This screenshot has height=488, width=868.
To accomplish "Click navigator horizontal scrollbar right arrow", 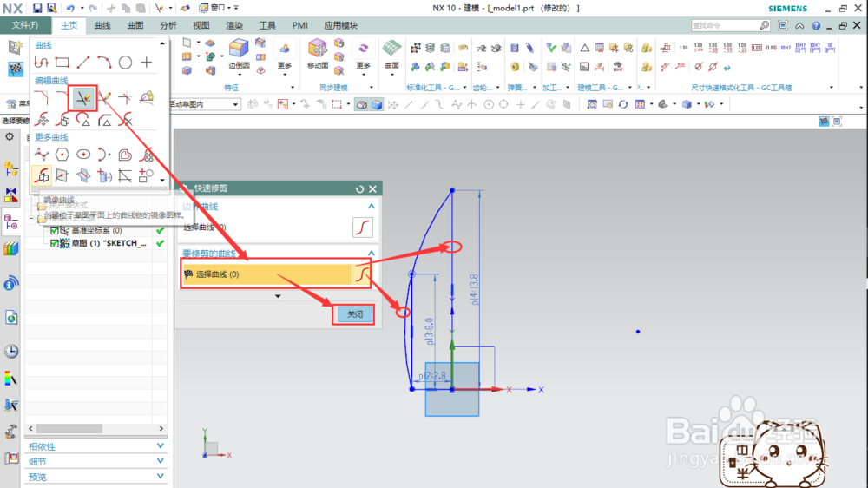I will [161, 429].
